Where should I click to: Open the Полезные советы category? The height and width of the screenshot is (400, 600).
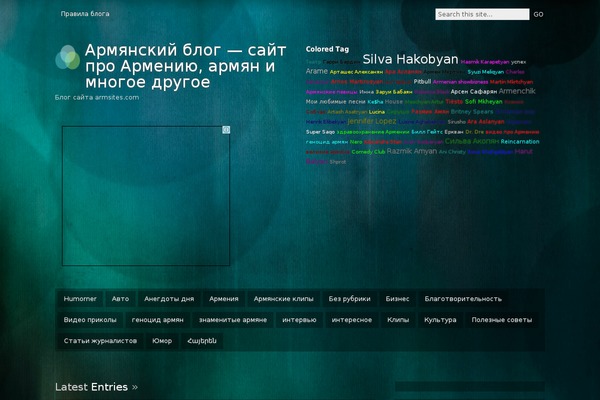click(502, 320)
